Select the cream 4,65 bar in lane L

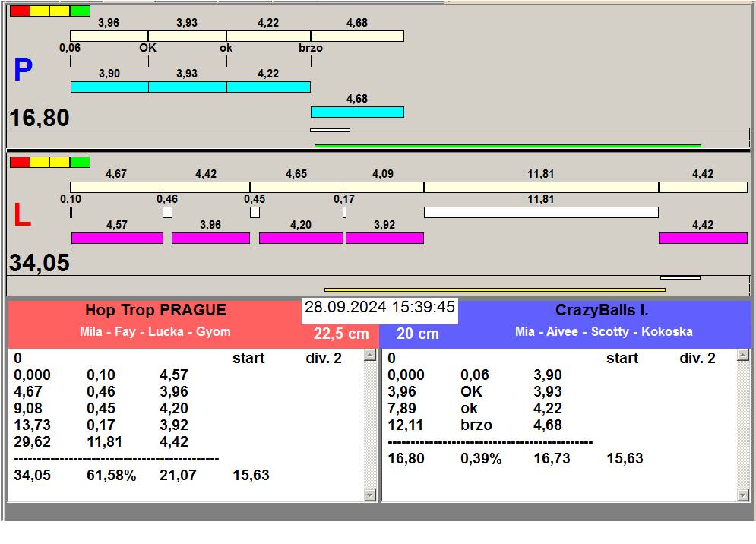pos(296,187)
